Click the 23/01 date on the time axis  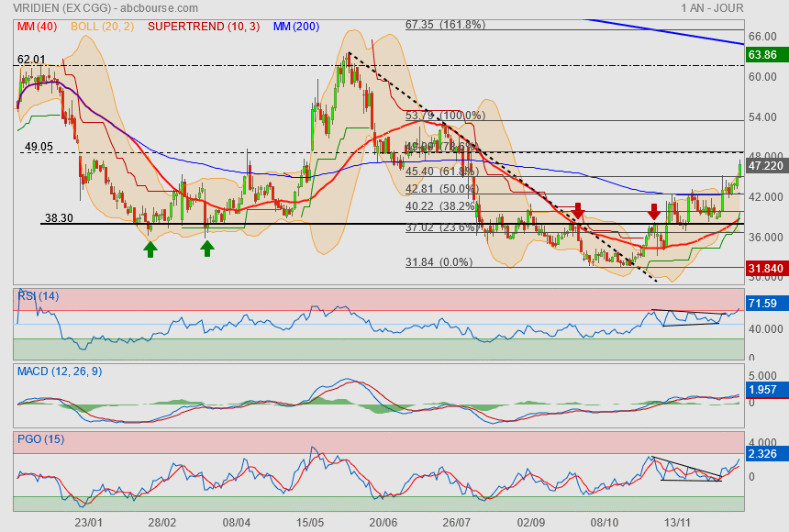click(89, 523)
